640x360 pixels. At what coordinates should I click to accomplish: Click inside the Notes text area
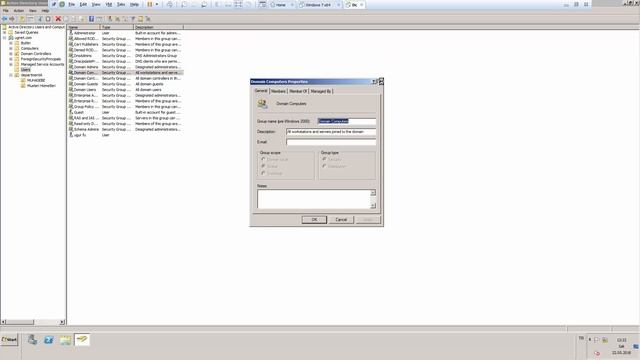point(313,199)
